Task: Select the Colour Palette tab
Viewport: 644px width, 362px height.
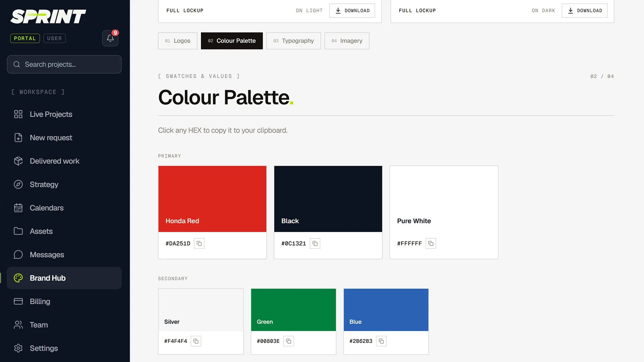Action: click(x=232, y=41)
